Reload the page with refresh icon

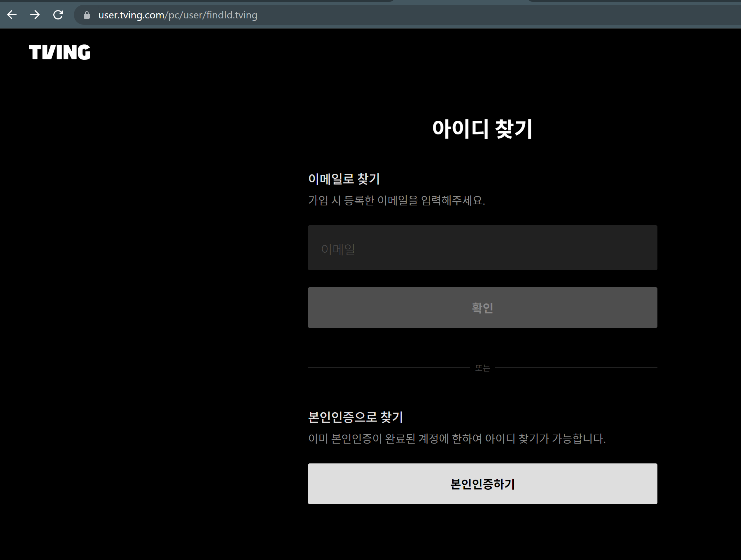(x=58, y=15)
